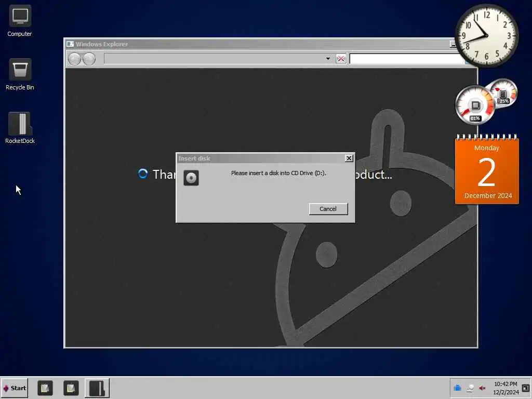Click the red X stop button beside address bar

point(341,59)
